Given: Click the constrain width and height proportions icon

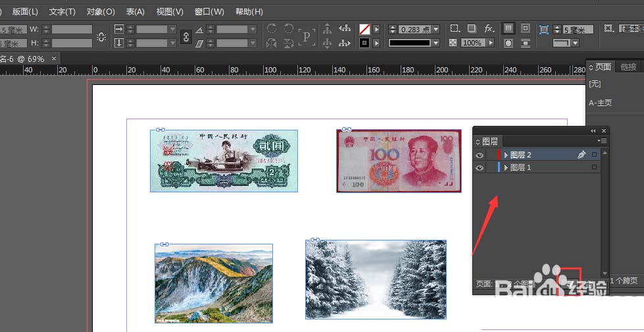Looking at the screenshot, I should pyautogui.click(x=101, y=37).
